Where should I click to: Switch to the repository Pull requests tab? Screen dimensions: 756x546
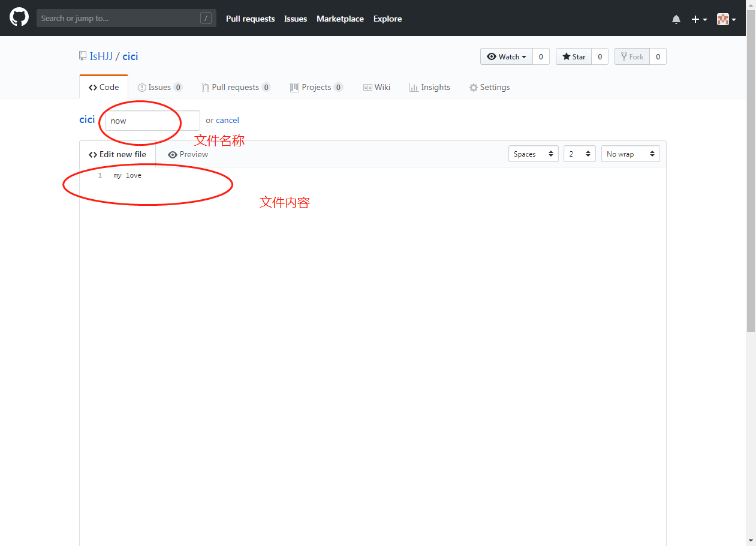tap(236, 87)
